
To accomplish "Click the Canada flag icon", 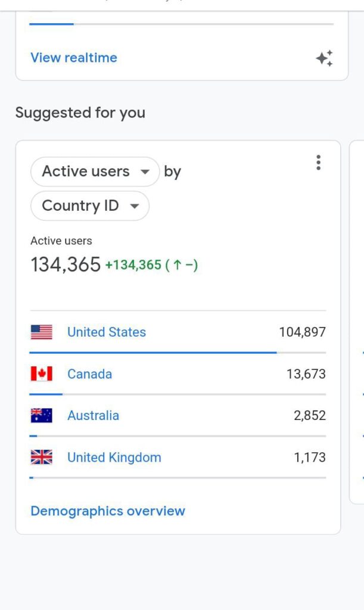I will click(x=42, y=374).
